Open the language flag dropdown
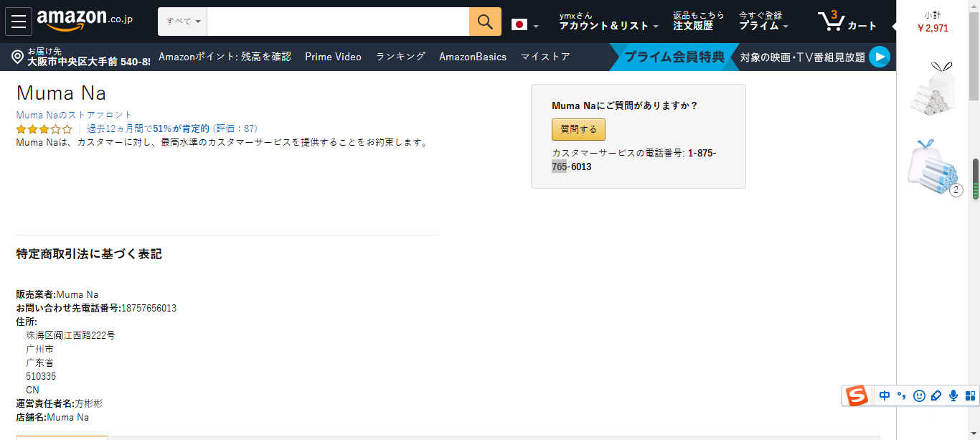This screenshot has width=980, height=440. [524, 25]
